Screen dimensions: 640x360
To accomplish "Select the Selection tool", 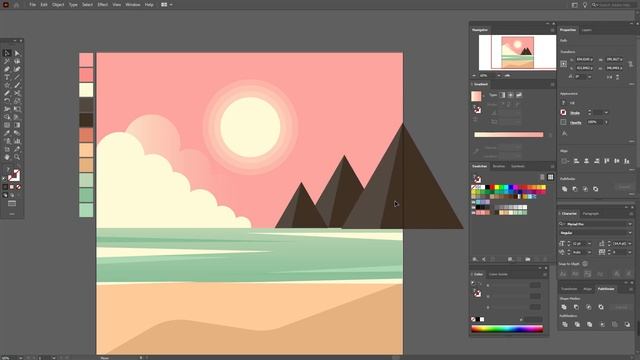I will click(x=7, y=53).
